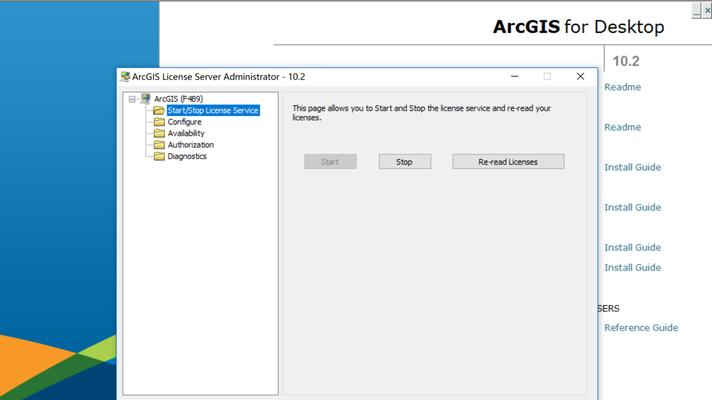Open the Availability tree item

(x=186, y=133)
